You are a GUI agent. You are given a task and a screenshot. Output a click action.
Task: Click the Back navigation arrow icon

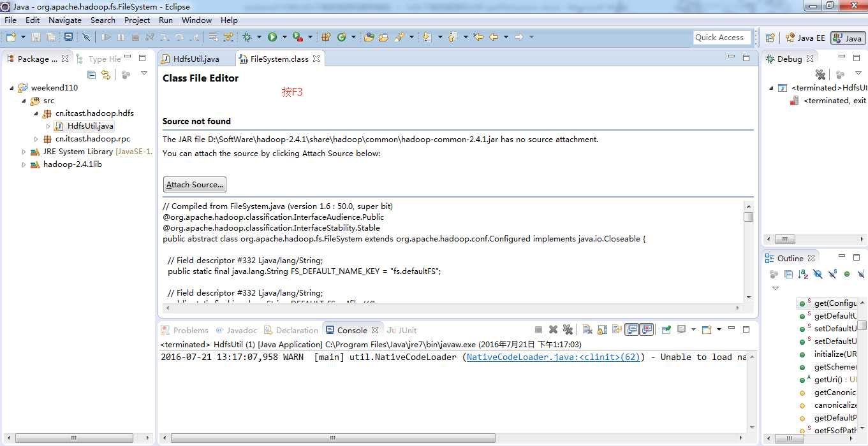(494, 37)
